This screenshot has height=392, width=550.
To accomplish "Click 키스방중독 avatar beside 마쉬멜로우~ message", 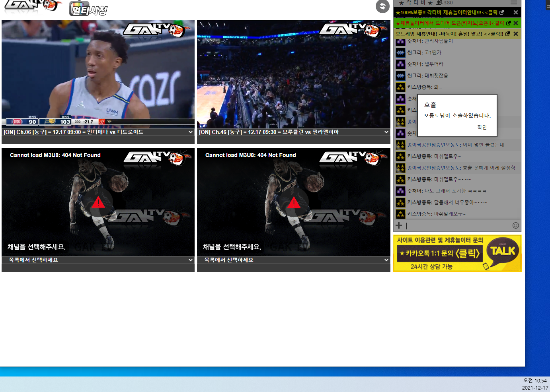I will [x=400, y=156].
